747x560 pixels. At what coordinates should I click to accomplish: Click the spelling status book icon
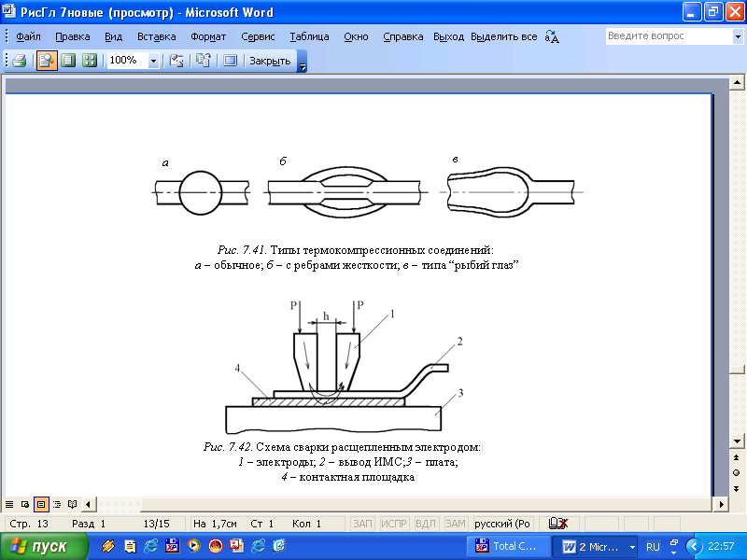click(x=557, y=524)
